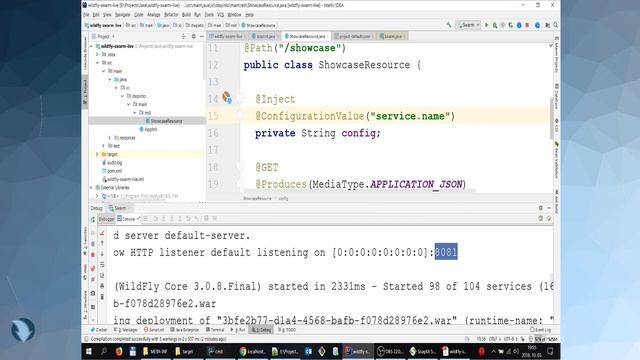Click the Project tree vertical scrollbar
The height and width of the screenshot is (360, 640).
(204, 61)
